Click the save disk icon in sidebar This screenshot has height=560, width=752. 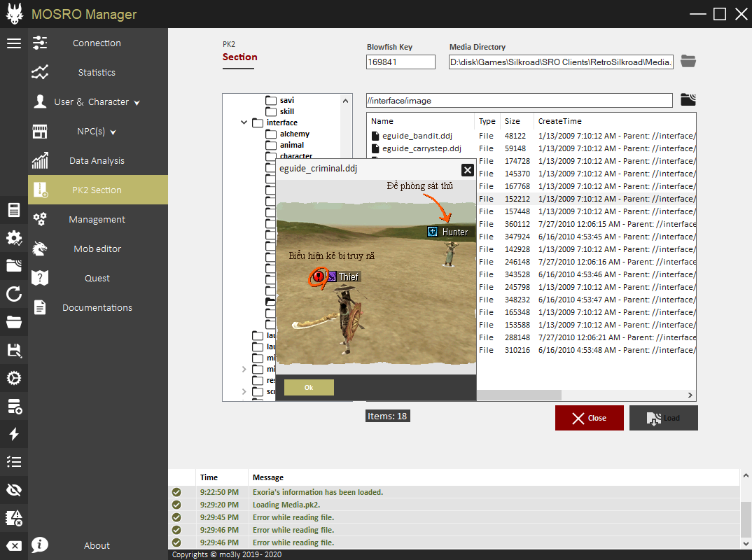(x=14, y=350)
